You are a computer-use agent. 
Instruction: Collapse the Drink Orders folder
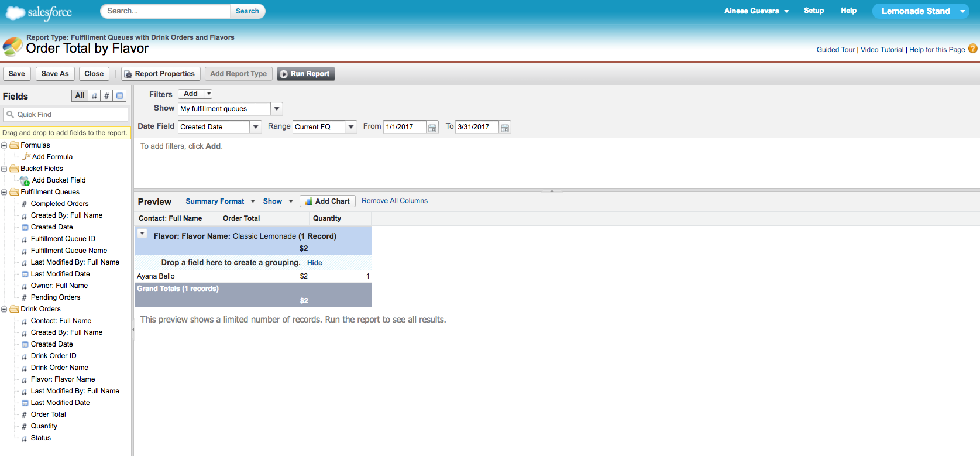pos(4,309)
